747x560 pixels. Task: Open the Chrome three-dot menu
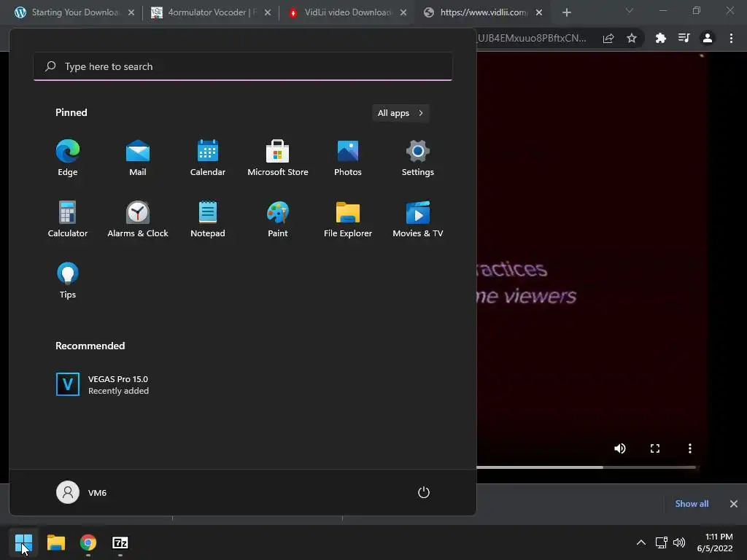(731, 38)
